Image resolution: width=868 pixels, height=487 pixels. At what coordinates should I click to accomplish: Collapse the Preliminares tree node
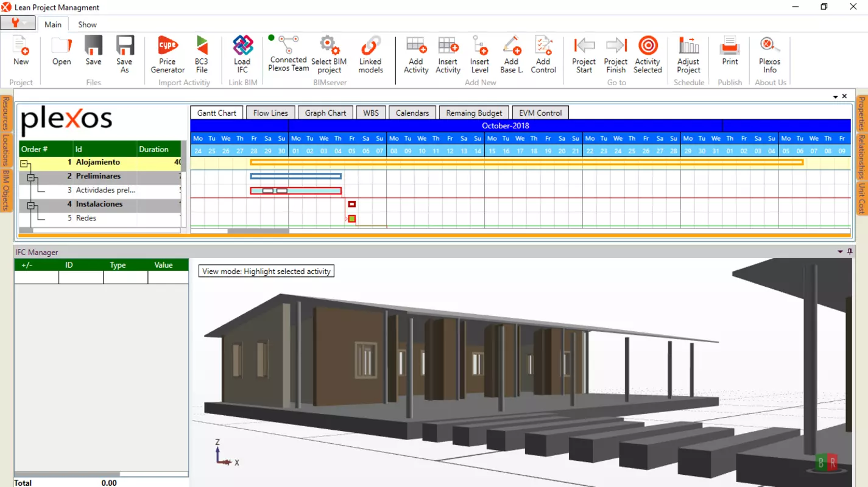click(31, 177)
